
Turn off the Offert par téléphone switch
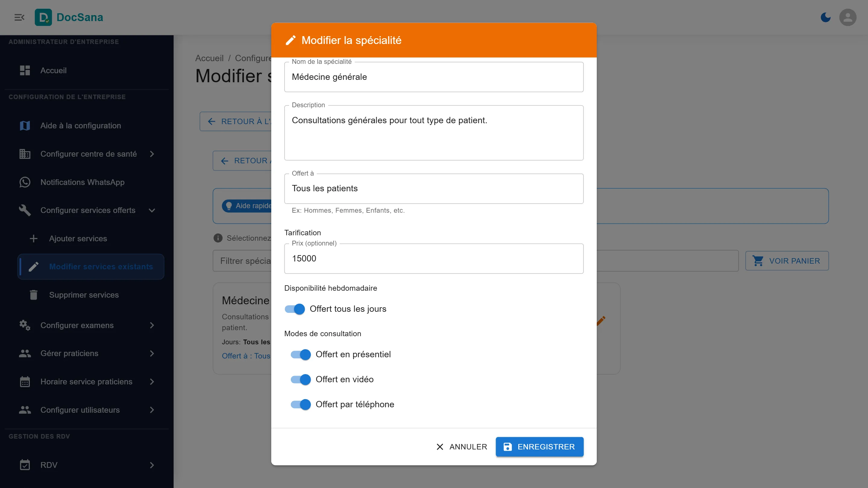(300, 404)
